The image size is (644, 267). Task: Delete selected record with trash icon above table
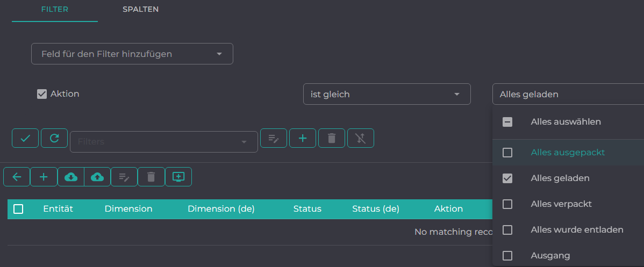pos(151,177)
